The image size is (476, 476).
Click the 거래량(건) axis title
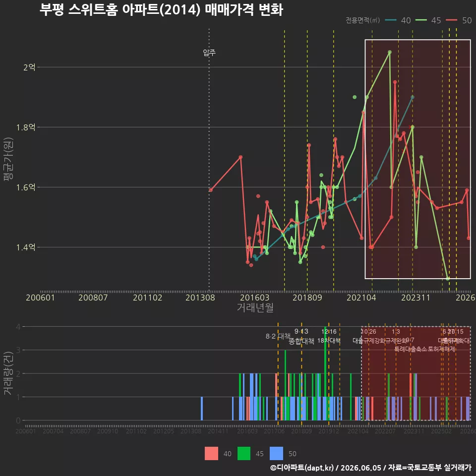(8, 373)
